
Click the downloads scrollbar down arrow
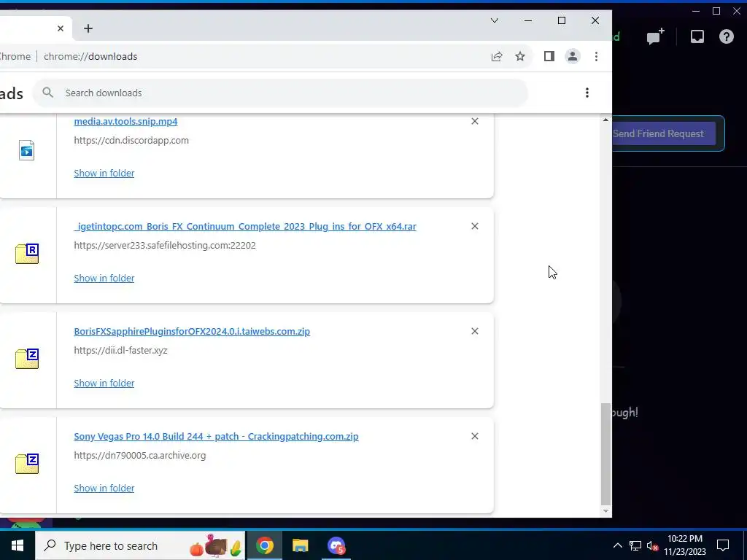point(605,511)
